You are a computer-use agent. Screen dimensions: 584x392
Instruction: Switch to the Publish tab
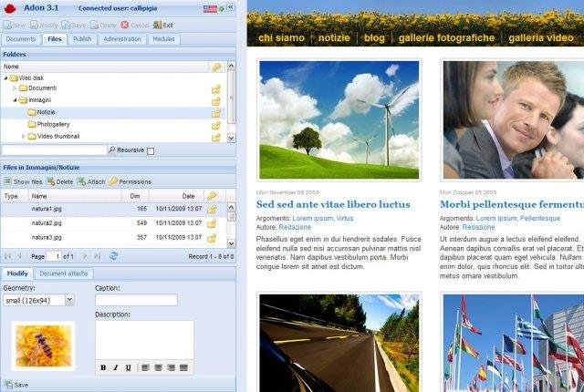82,39
